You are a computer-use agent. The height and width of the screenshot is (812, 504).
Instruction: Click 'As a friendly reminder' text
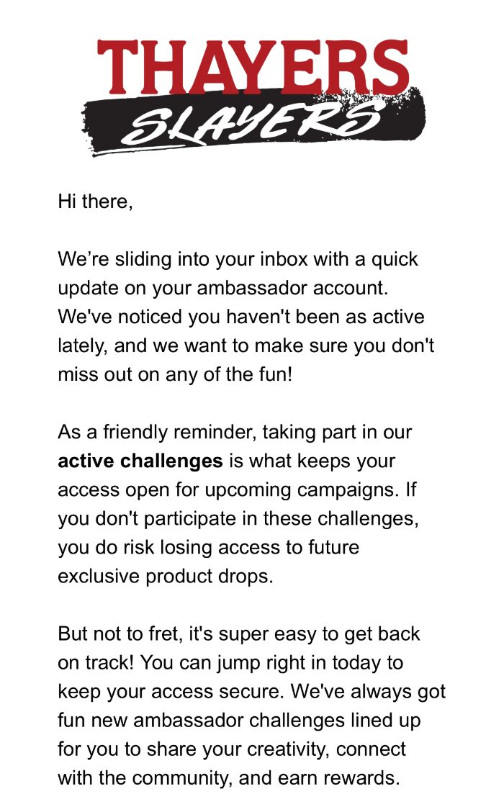pyautogui.click(x=158, y=433)
